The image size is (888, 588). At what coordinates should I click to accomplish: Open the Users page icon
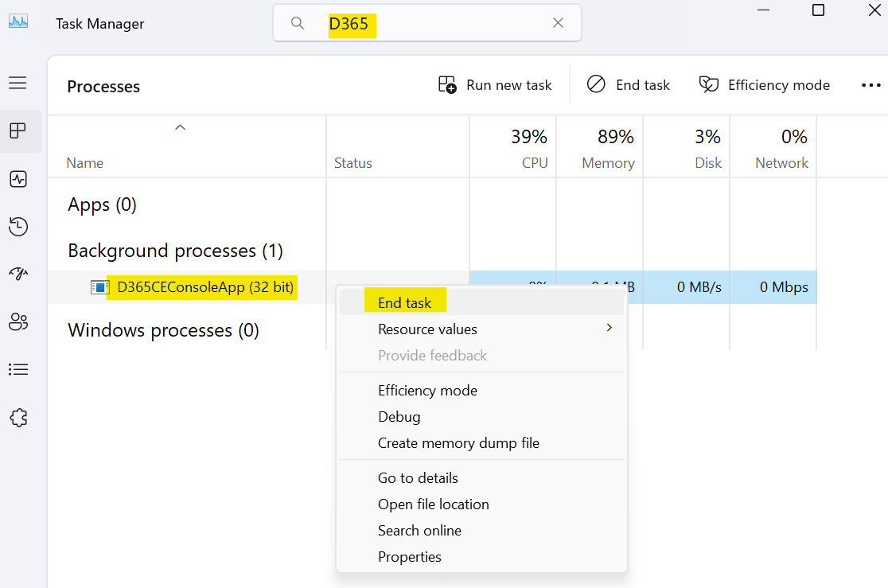18,321
